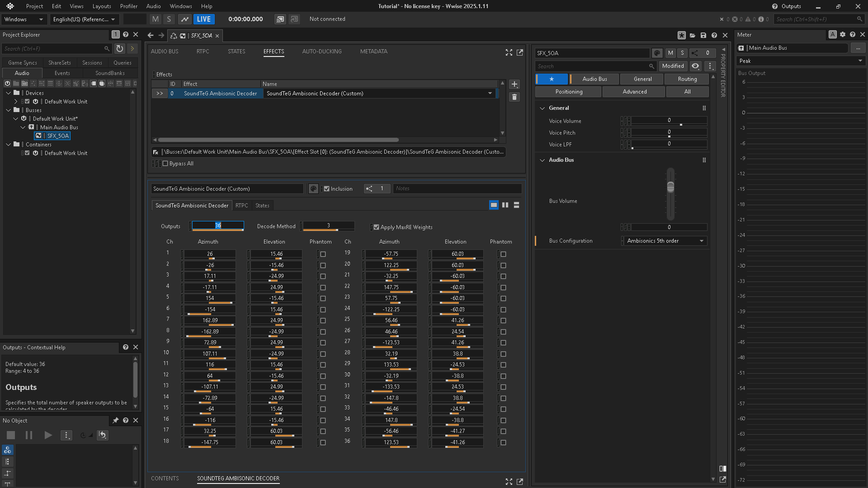Open Bus Configuration Ambisonics 5th order dropdown
Screen dimensions: 868x488
pos(665,241)
